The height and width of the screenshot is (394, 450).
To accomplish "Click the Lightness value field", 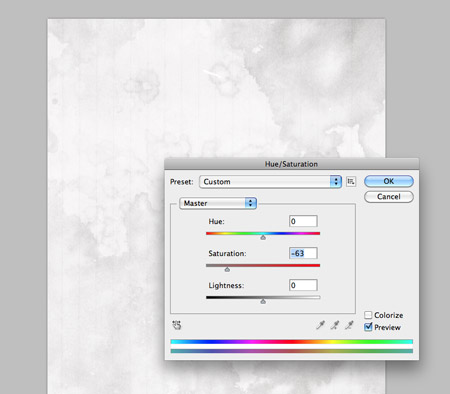I will (x=303, y=285).
